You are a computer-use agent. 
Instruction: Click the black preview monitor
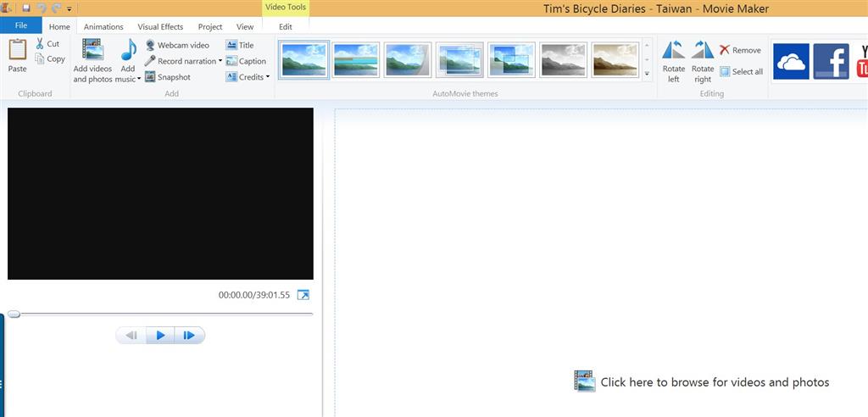tap(160, 194)
